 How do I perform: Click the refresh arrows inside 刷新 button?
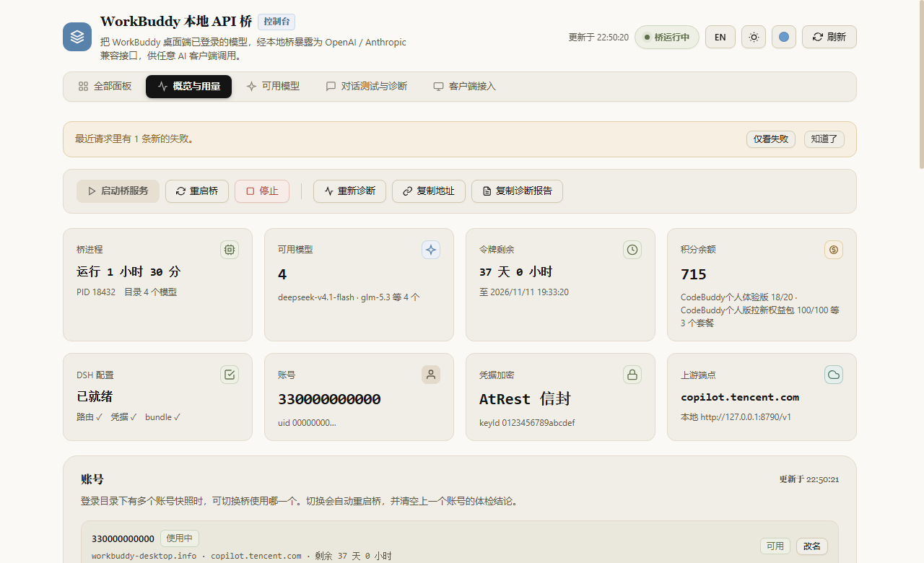click(817, 37)
